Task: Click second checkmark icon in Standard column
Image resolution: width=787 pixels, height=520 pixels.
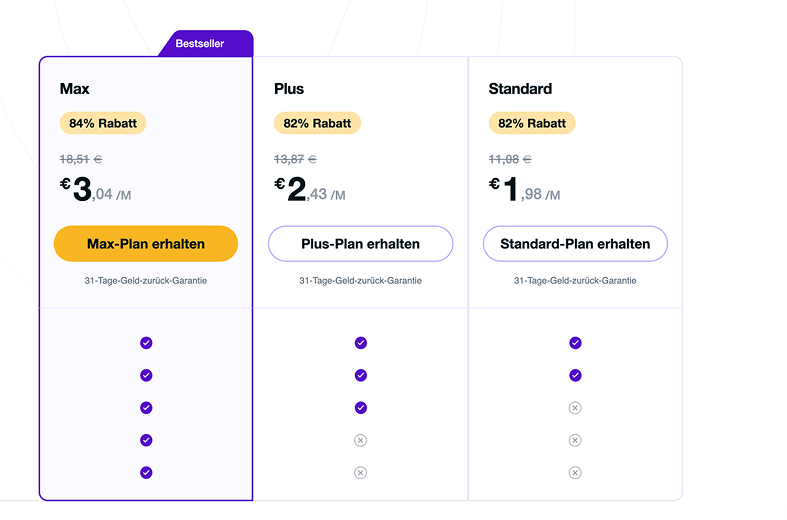Action: tap(575, 375)
